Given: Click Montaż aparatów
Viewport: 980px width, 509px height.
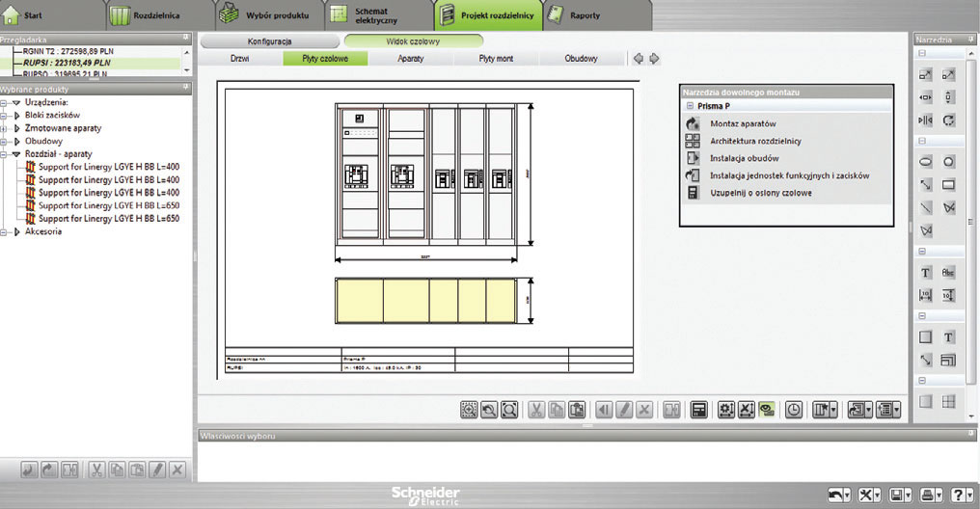Looking at the screenshot, I should point(743,123).
